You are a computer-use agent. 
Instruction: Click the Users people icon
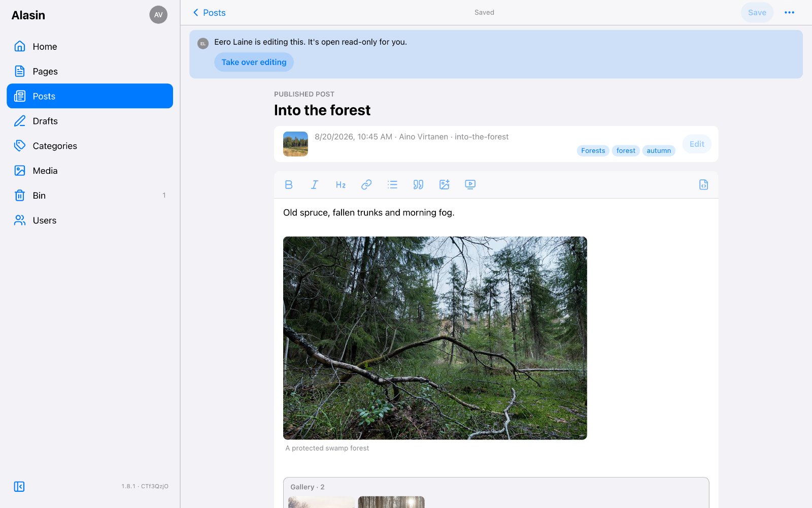click(x=20, y=220)
